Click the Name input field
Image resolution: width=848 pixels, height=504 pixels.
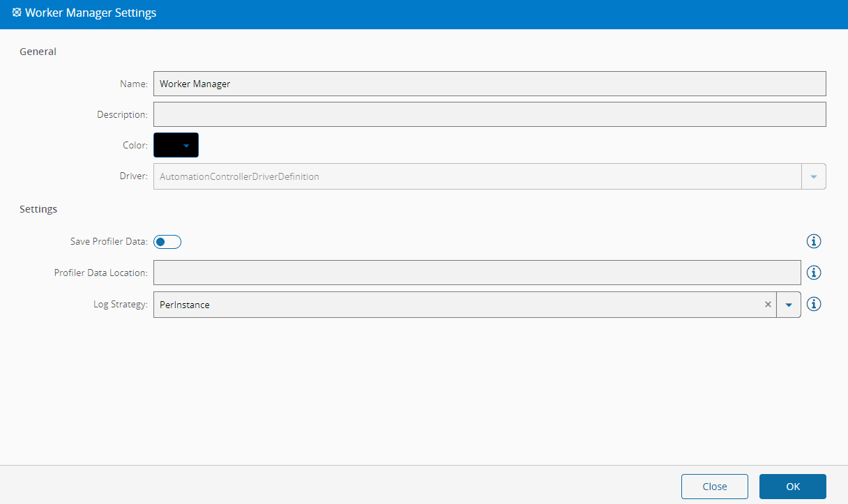490,84
